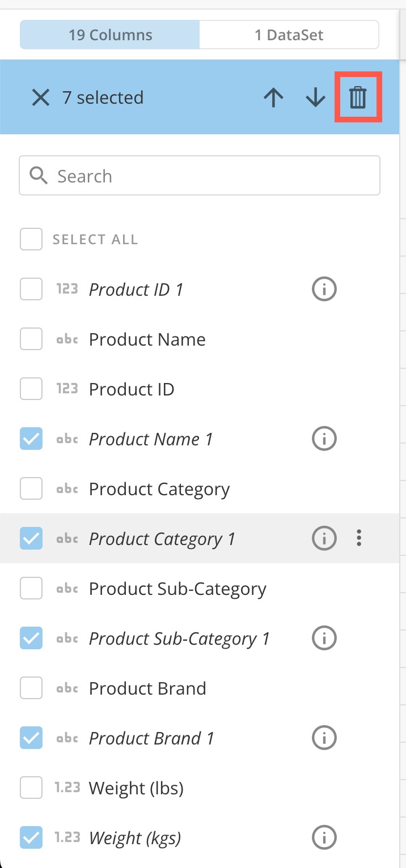Switch to the 19 Columns tab
Screen dimensions: 406x868
coord(110,35)
